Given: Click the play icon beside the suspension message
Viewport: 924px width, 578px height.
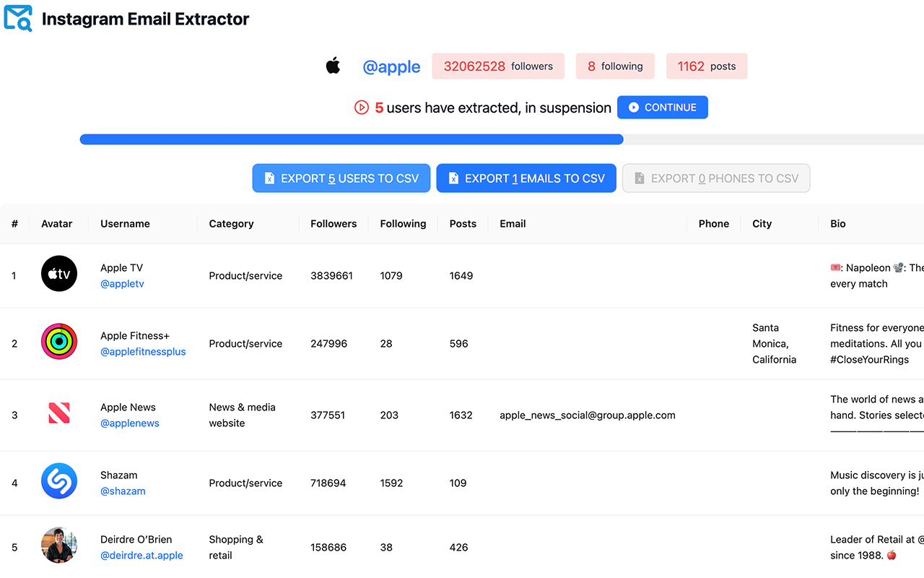Looking at the screenshot, I should coord(360,107).
